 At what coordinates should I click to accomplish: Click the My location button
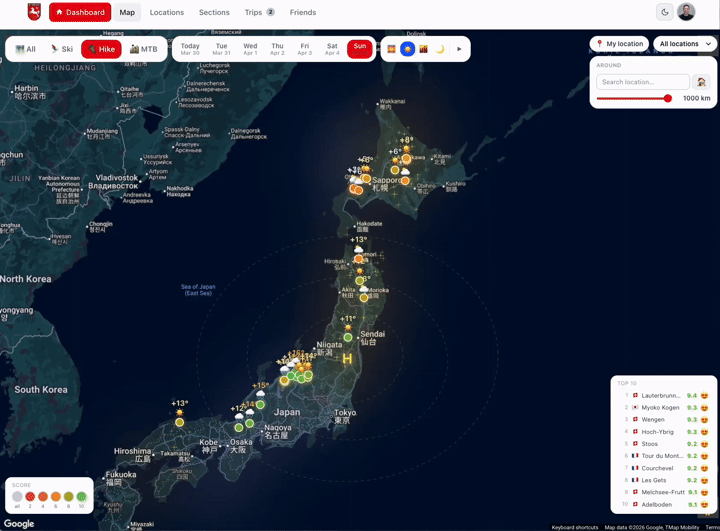[x=619, y=44]
